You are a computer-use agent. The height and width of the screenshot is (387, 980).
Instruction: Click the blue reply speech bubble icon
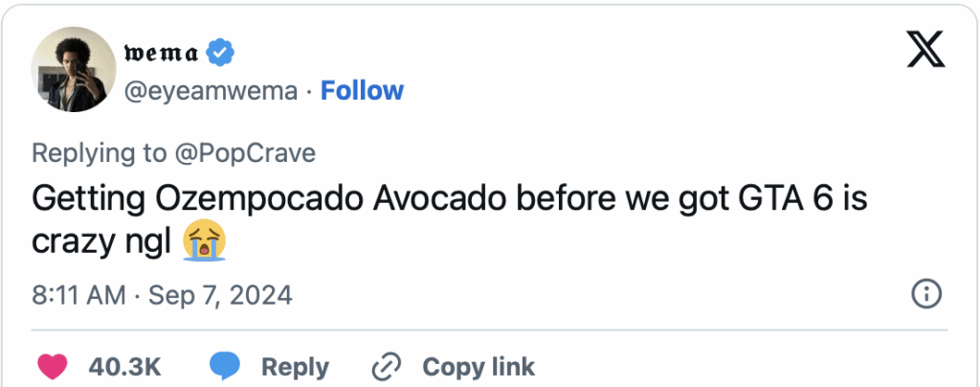click(227, 366)
